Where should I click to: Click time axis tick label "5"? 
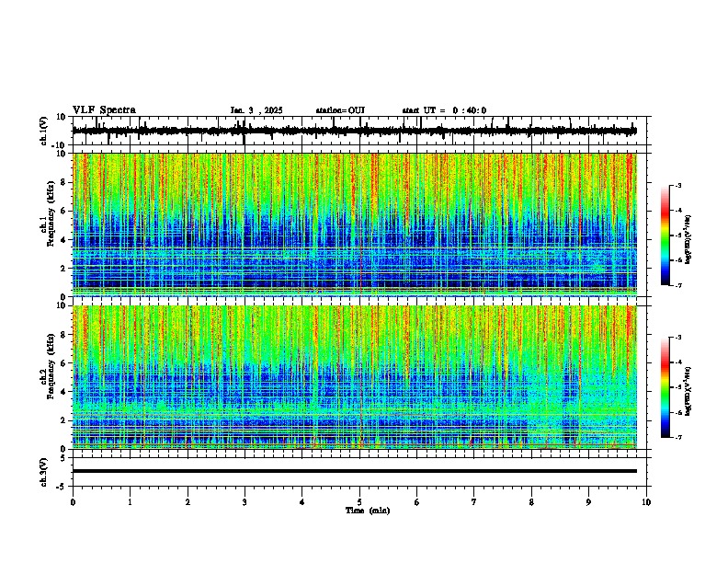[x=359, y=502]
